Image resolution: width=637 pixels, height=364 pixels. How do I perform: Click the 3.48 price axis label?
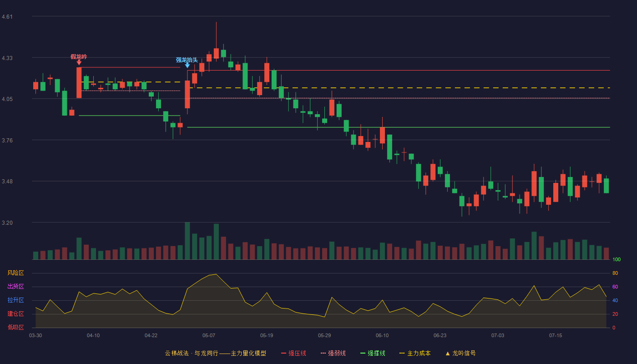7,182
